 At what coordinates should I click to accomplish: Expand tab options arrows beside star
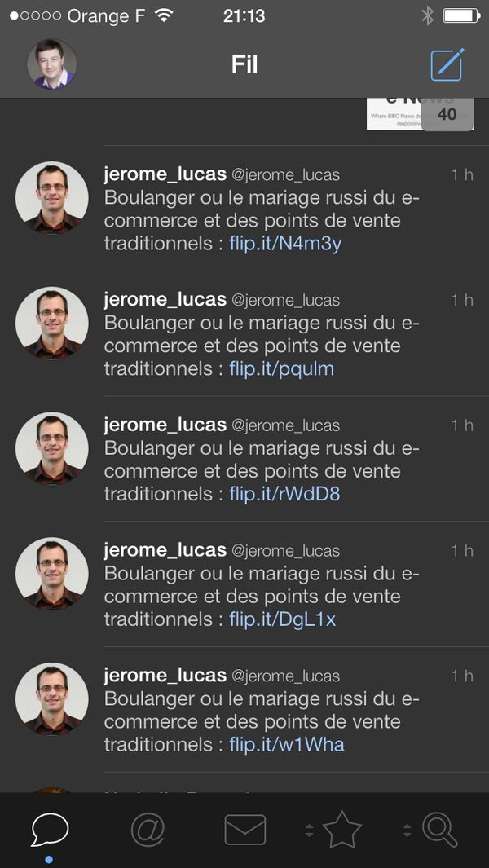(x=309, y=831)
